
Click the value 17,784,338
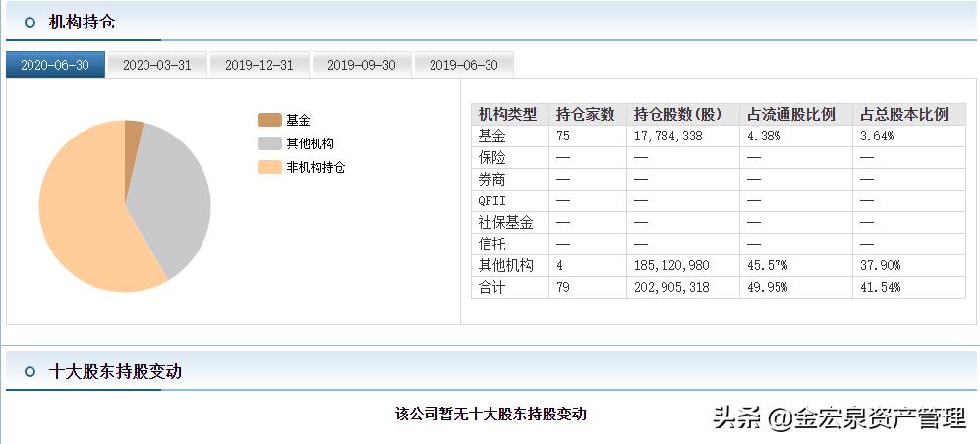point(668,137)
